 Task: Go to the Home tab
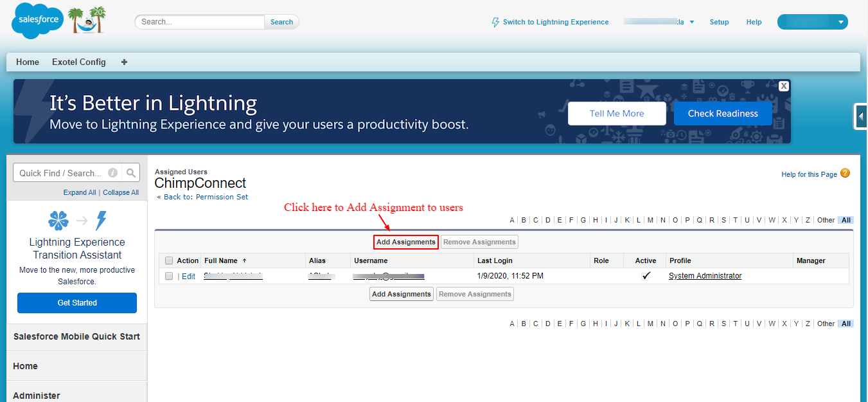28,62
